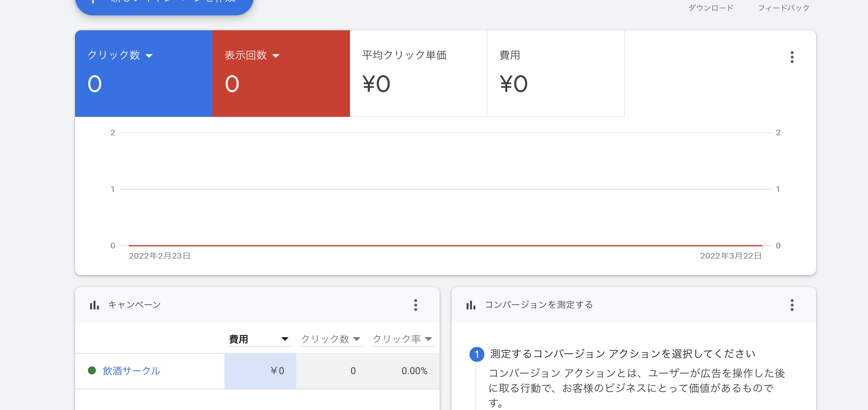Open 費用 column dropdown in campaign table
Screen dimensions: 868x410
tap(285, 339)
